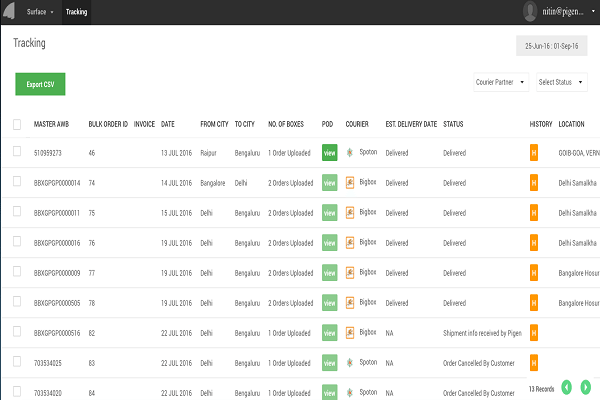Screen dimensions: 600x400
Task: Click Bigbox courier icon for bulk order 75
Action: (350, 213)
